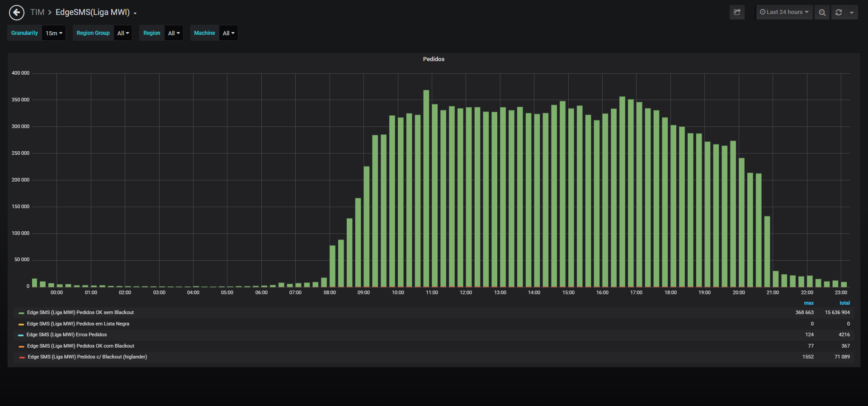Toggle the Erros Pedidos legend series
The image size is (868, 406).
pos(66,334)
